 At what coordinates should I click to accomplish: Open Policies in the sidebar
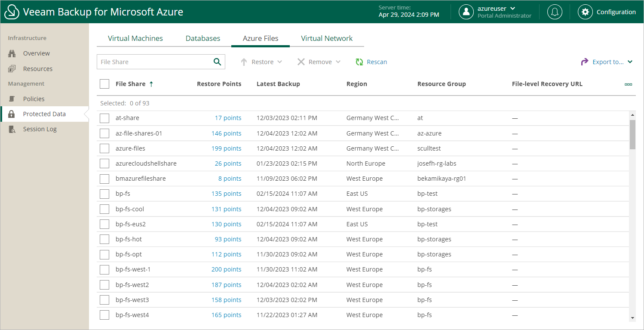click(34, 99)
